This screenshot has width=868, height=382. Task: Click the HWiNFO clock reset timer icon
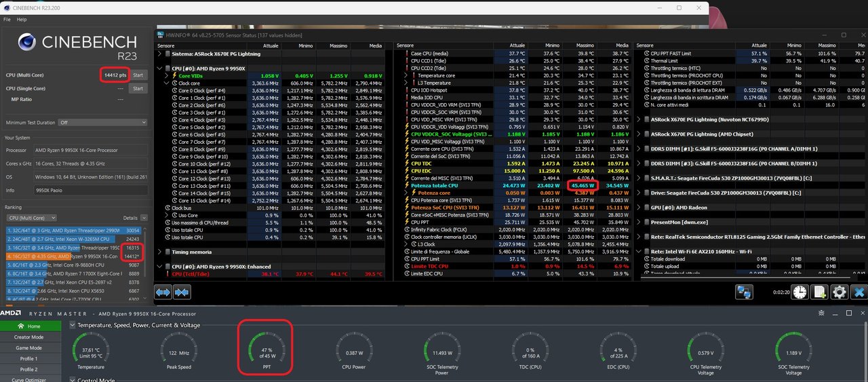click(800, 292)
